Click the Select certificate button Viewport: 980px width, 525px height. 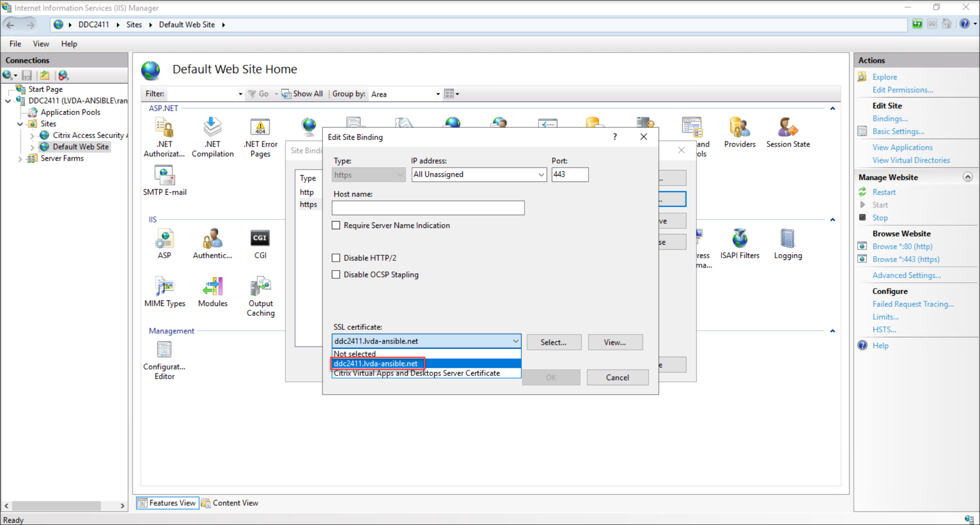point(553,342)
